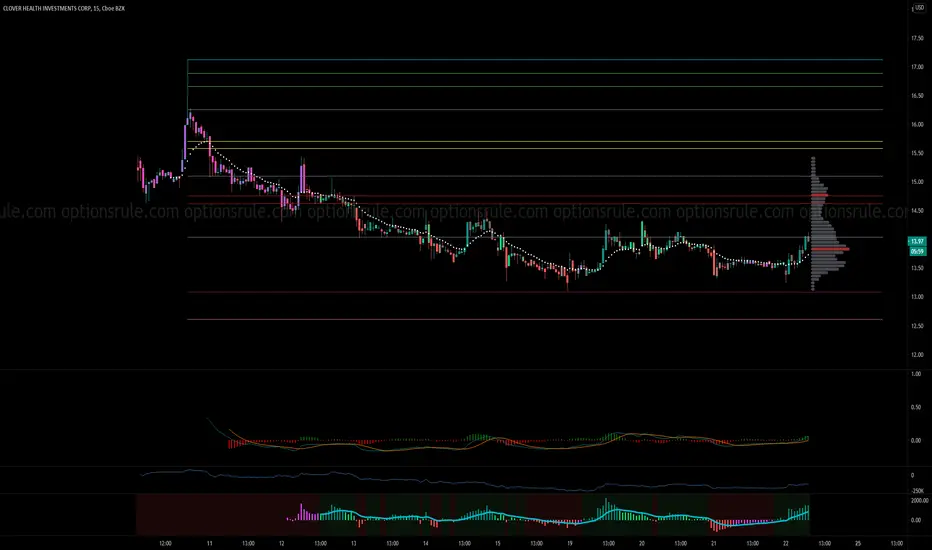Click the 19 date label on time axis

pyautogui.click(x=569, y=543)
